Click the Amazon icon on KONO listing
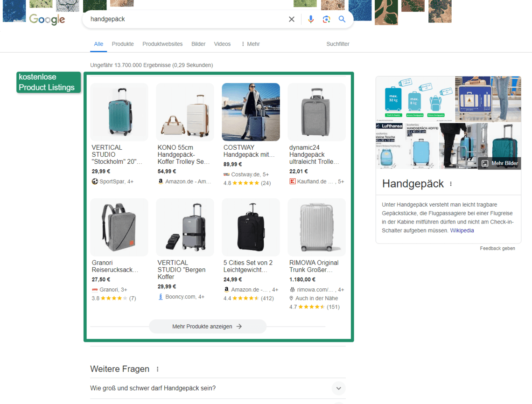 tap(161, 181)
